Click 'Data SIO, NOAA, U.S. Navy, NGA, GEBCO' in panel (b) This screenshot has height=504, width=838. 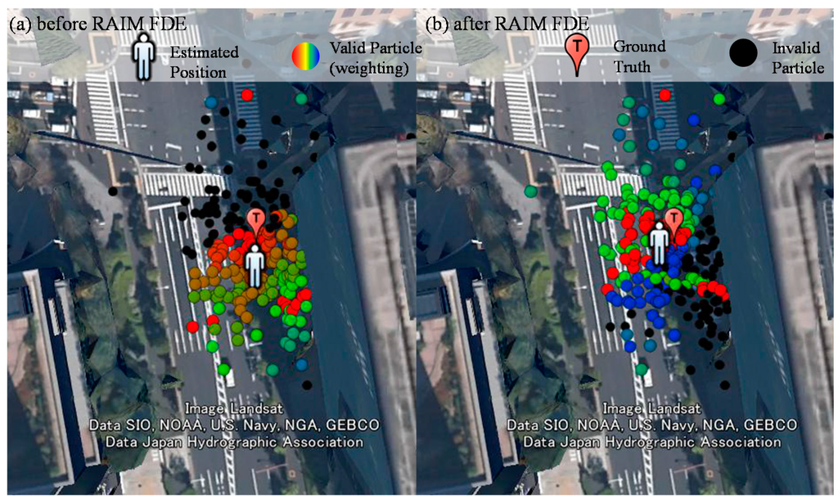pos(652,425)
